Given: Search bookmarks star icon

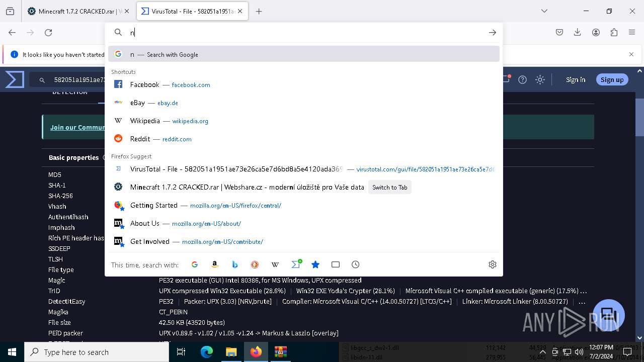Looking at the screenshot, I should pyautogui.click(x=315, y=264).
